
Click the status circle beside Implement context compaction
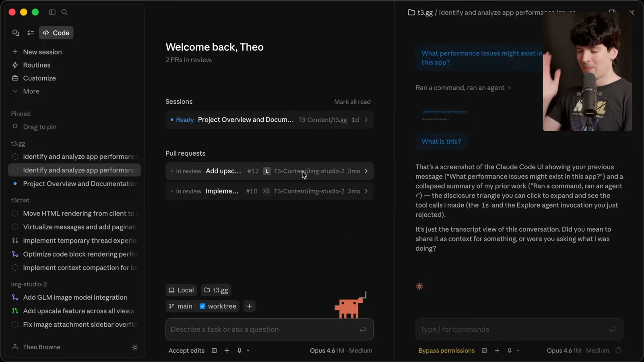[x=15, y=267]
